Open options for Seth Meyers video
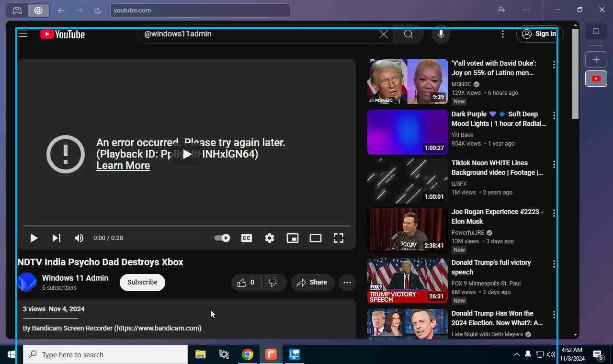The width and height of the screenshot is (613, 364). click(554, 315)
